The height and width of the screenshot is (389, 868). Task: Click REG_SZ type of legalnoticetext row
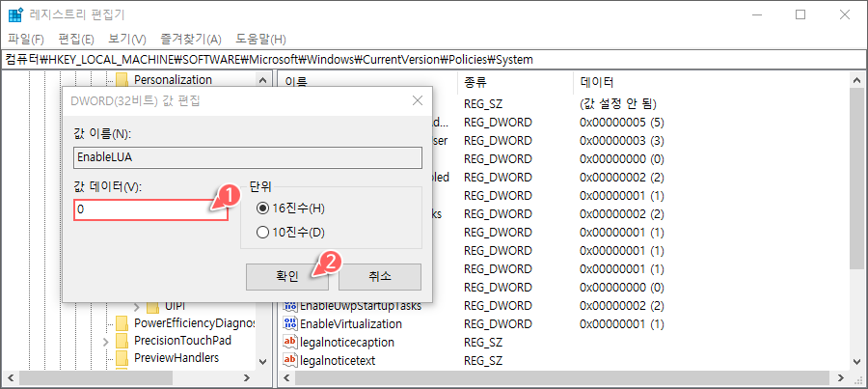(x=483, y=360)
